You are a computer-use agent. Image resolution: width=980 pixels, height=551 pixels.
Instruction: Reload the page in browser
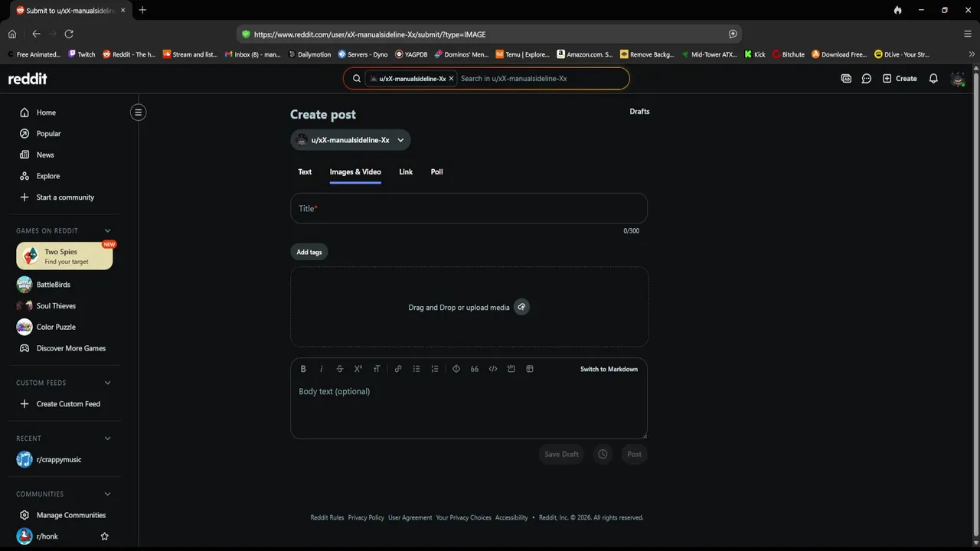[x=69, y=34]
